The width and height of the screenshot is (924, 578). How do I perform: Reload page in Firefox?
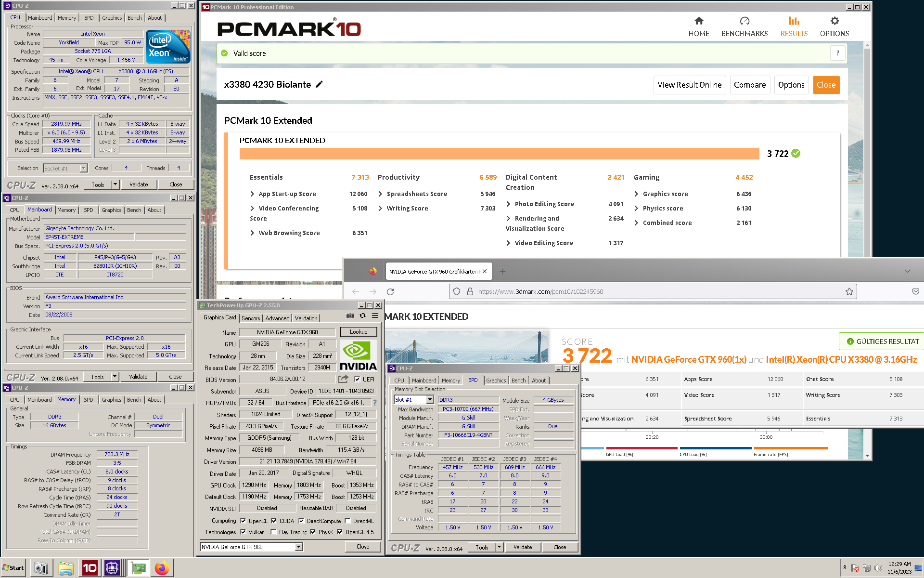(390, 291)
